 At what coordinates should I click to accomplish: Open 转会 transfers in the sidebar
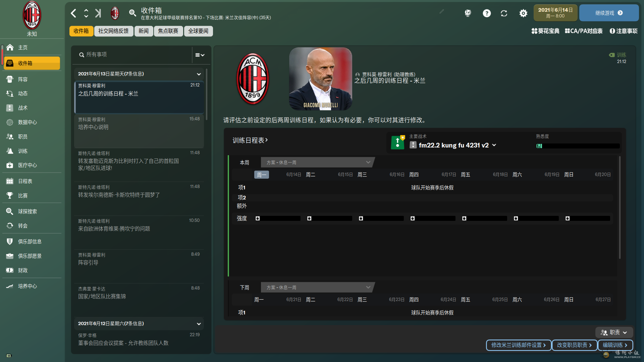click(32, 226)
